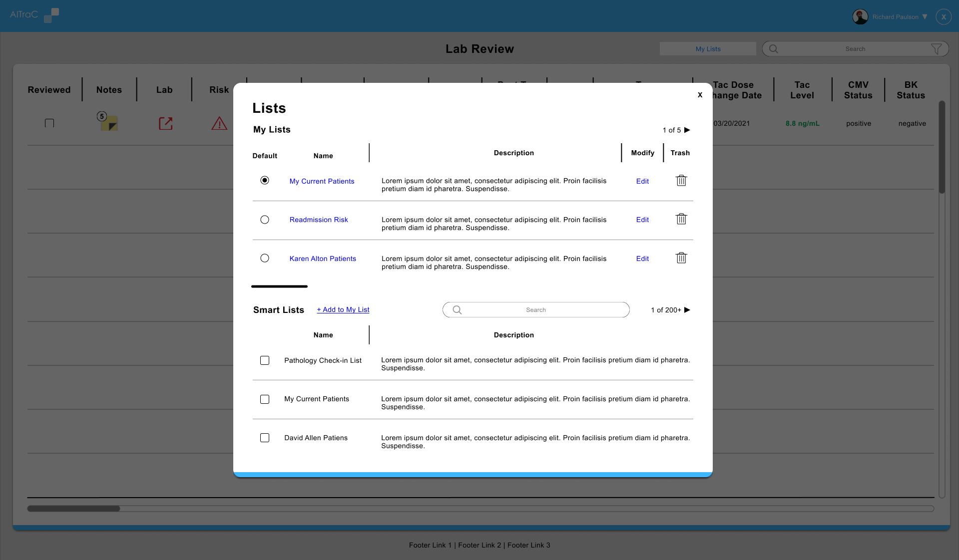Check the Pathology Check-in List checkbox
The height and width of the screenshot is (560, 959).
point(264,360)
